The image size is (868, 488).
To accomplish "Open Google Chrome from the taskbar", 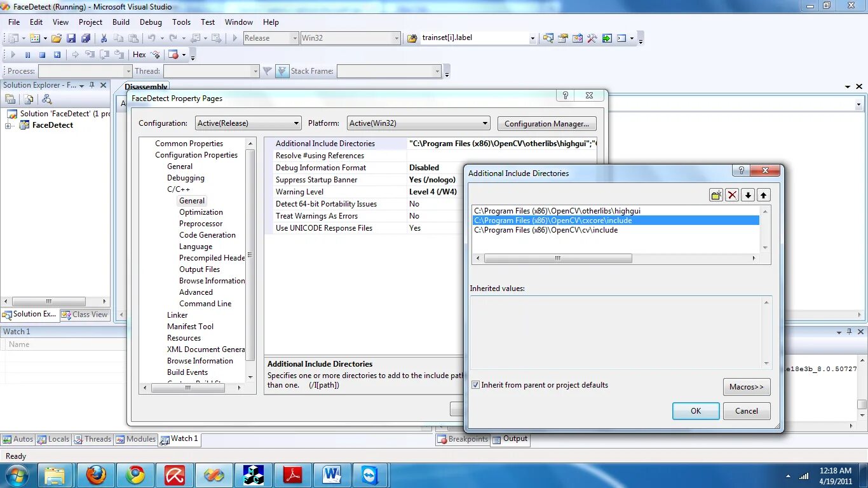I will coord(135,475).
